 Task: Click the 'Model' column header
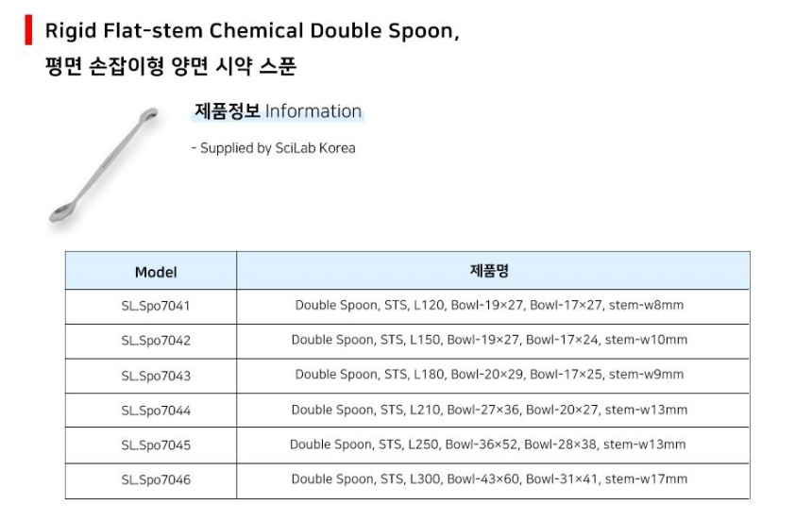coord(156,272)
